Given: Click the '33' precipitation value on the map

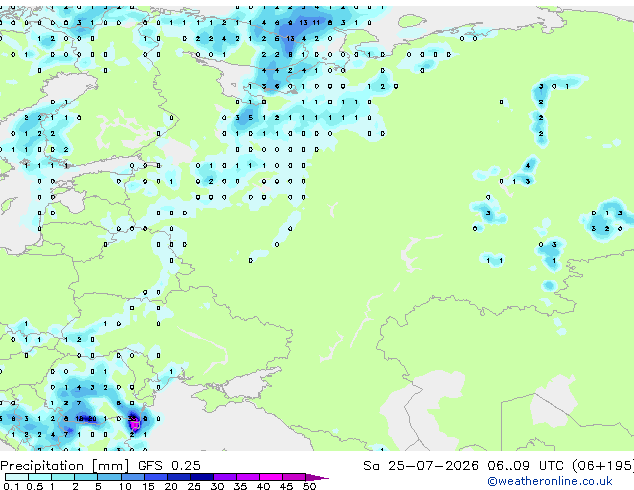Looking at the screenshot, I should [132, 418].
